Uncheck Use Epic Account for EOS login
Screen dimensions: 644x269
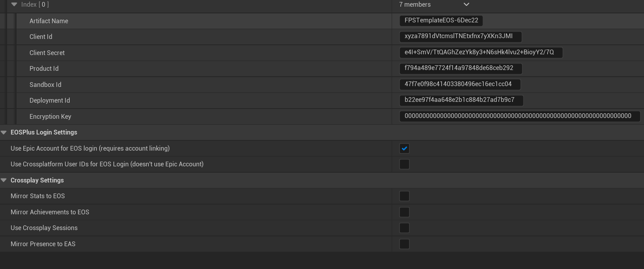[x=404, y=148]
